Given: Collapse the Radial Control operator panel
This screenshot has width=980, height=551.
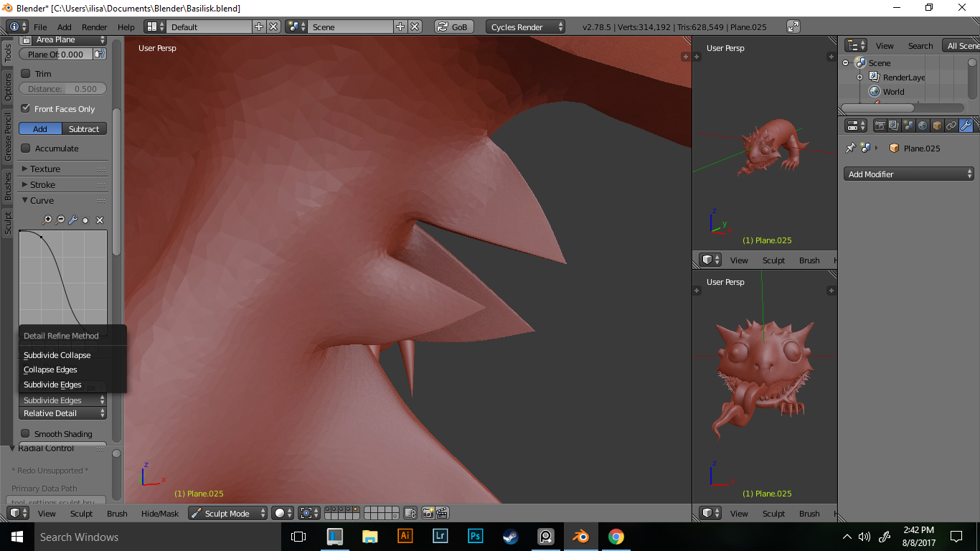Looking at the screenshot, I should 12,448.
